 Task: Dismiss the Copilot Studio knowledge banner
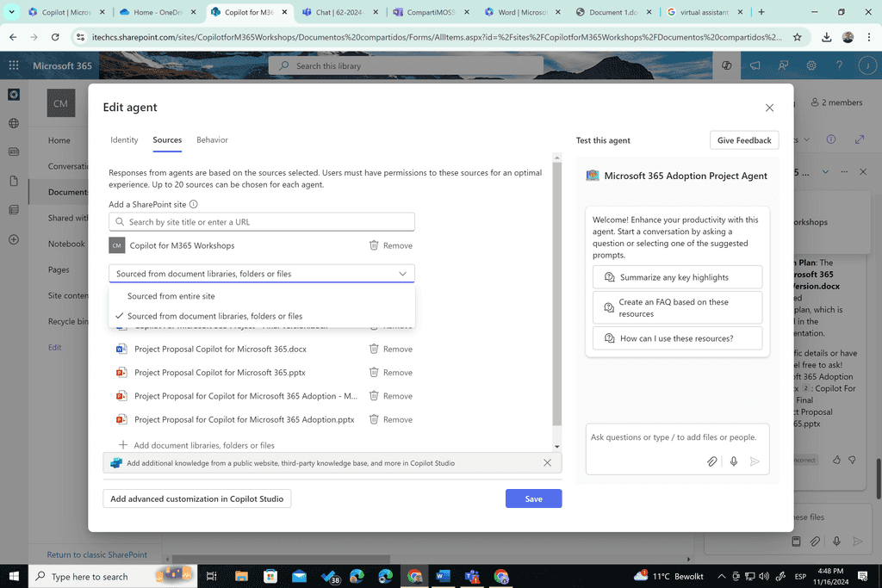coord(547,463)
